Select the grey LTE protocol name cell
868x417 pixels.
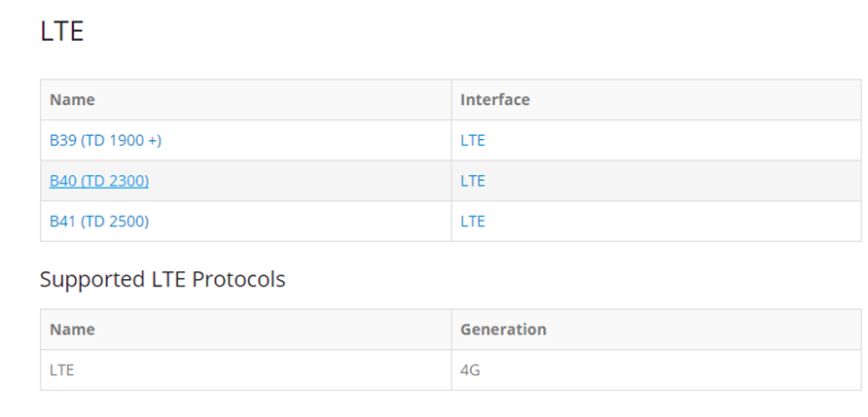(62, 370)
